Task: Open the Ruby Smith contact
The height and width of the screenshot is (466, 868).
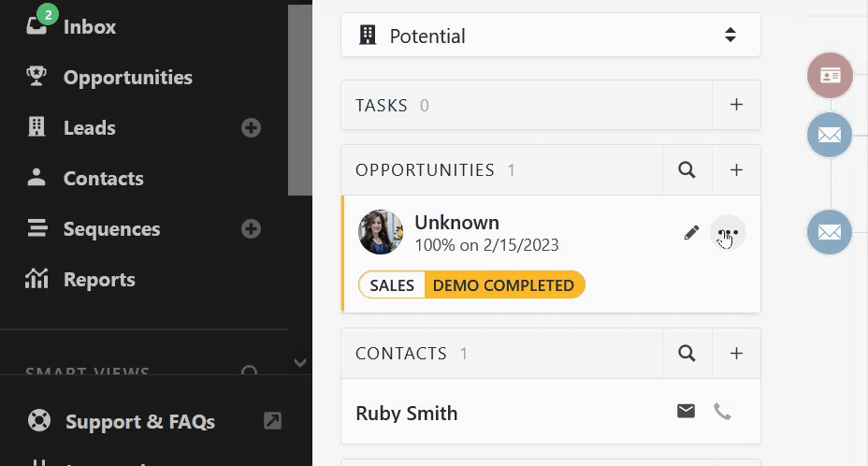Action: pyautogui.click(x=407, y=414)
